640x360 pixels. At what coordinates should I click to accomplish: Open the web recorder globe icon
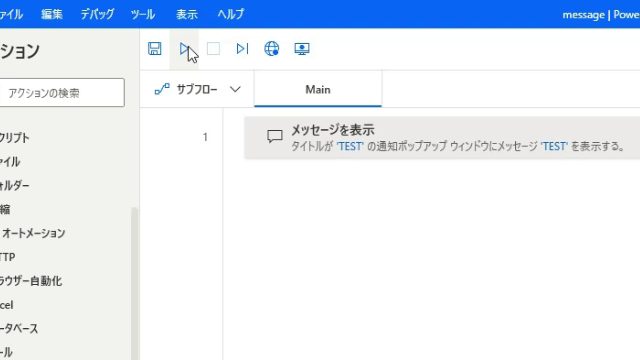pyautogui.click(x=271, y=49)
